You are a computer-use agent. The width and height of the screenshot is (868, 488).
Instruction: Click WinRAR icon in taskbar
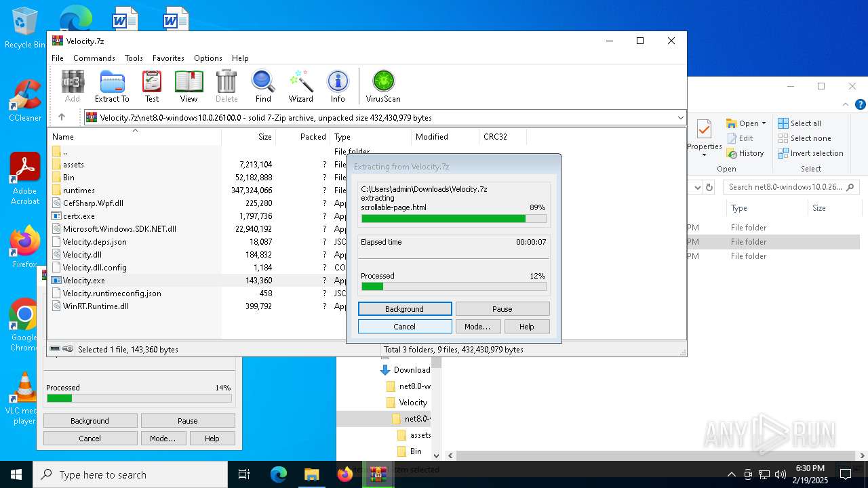tap(378, 474)
